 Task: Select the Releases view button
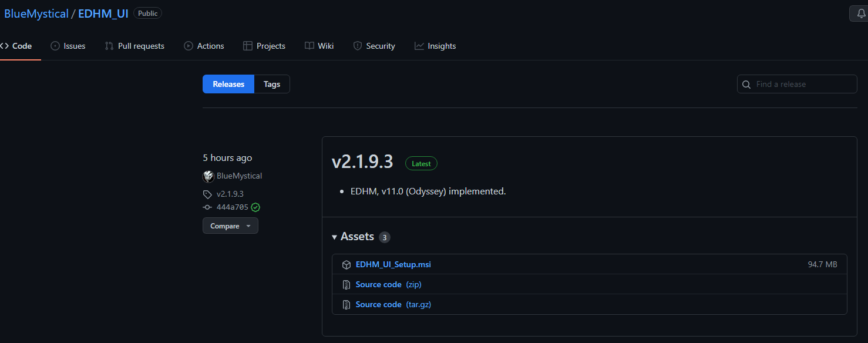click(x=228, y=84)
